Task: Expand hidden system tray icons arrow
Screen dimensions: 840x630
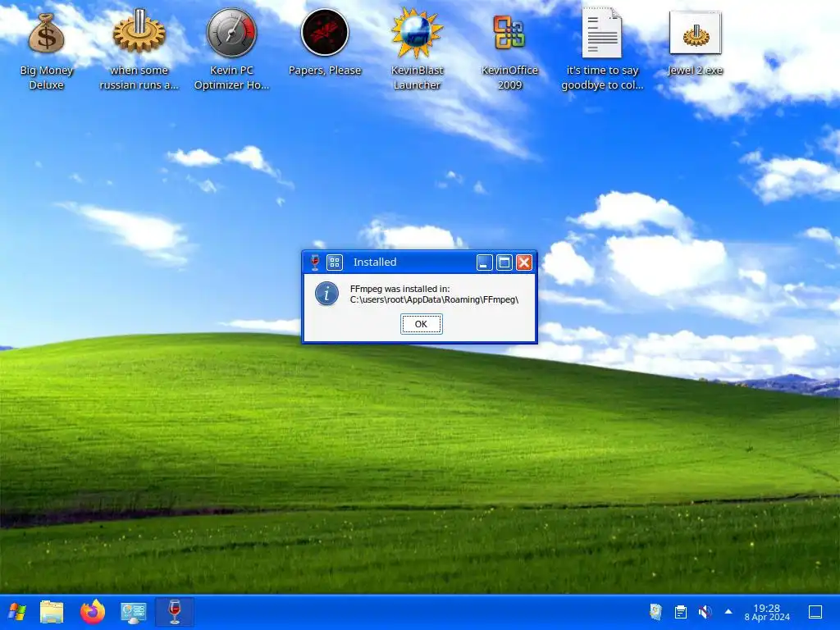Action: pyautogui.click(x=728, y=612)
